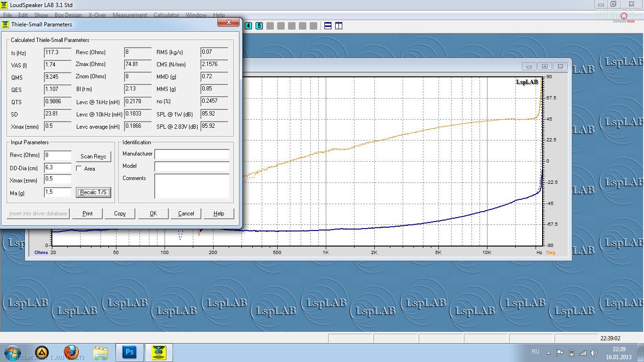Viewport: 644px width, 362px height.
Task: Open the Calculator menu
Action: 166,15
